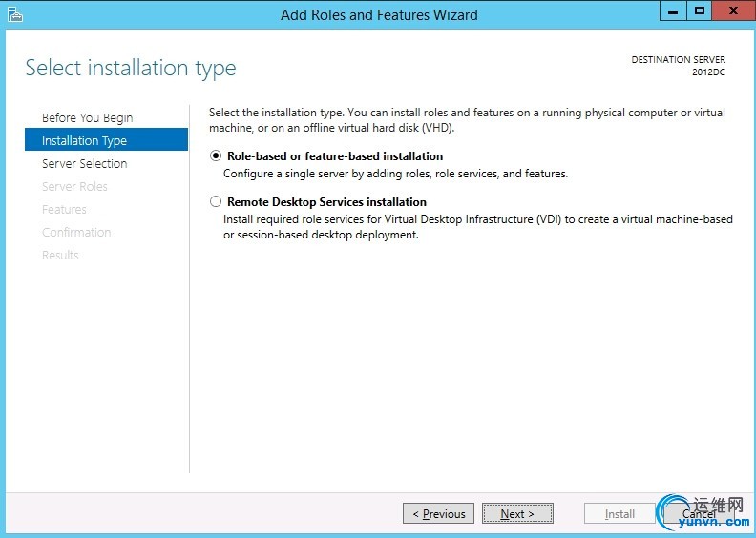Open the Installation Type step in the sidebar
This screenshot has width=756, height=538.
pyautogui.click(x=84, y=141)
